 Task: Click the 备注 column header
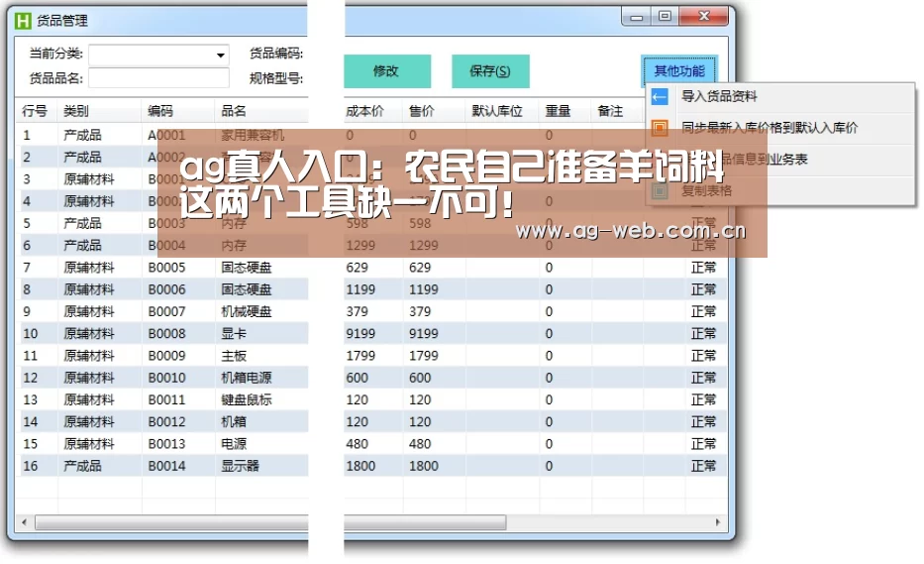(610, 111)
